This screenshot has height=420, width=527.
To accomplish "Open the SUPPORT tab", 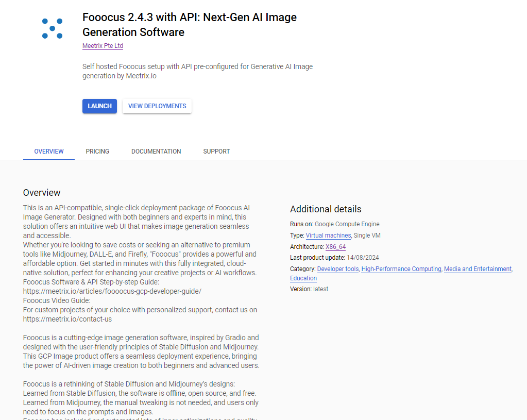I will click(x=216, y=151).
